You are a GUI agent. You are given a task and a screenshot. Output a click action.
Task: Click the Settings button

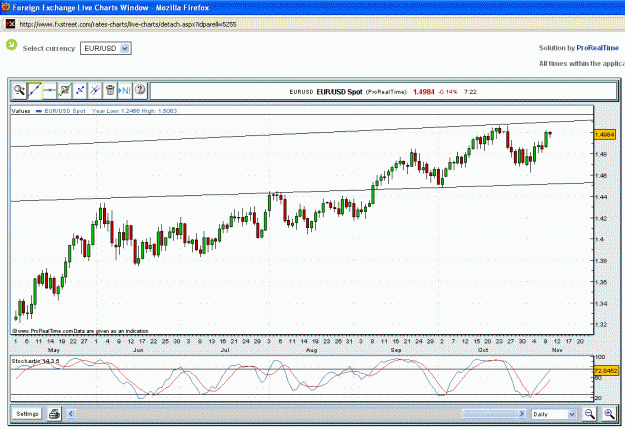pyautogui.click(x=27, y=414)
